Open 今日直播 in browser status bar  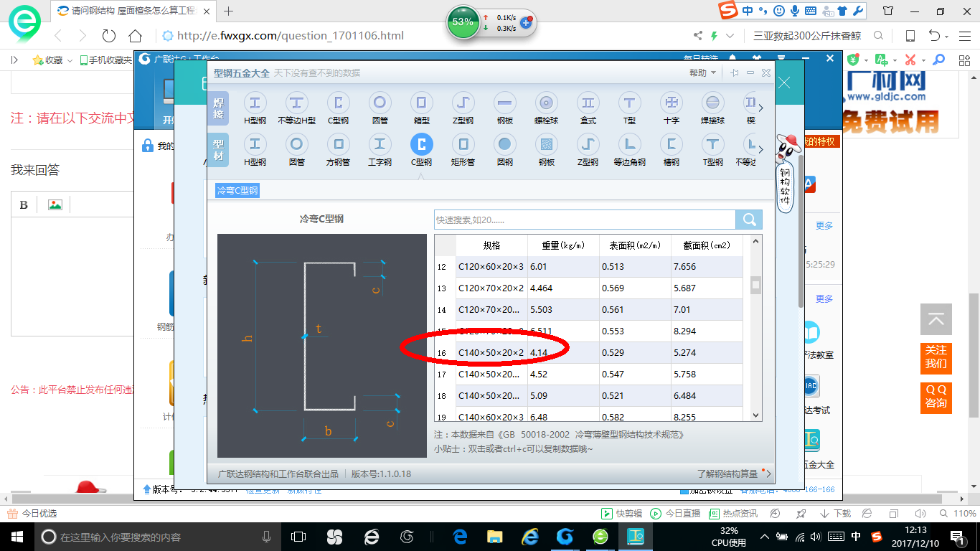[x=675, y=514]
